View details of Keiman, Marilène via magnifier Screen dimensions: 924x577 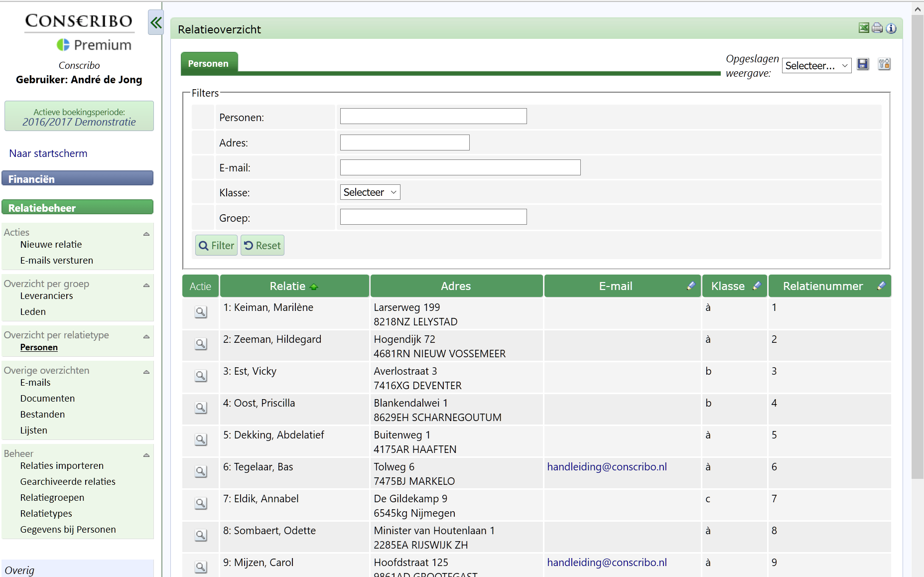(201, 312)
